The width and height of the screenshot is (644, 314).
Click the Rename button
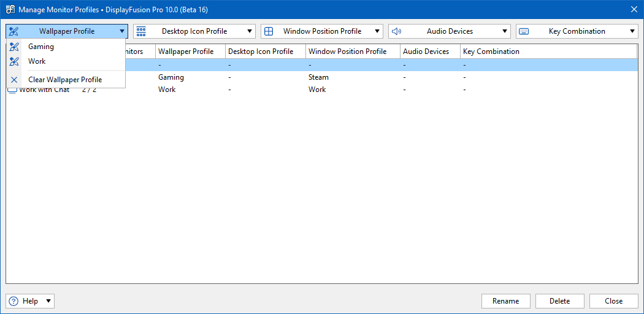click(505, 301)
